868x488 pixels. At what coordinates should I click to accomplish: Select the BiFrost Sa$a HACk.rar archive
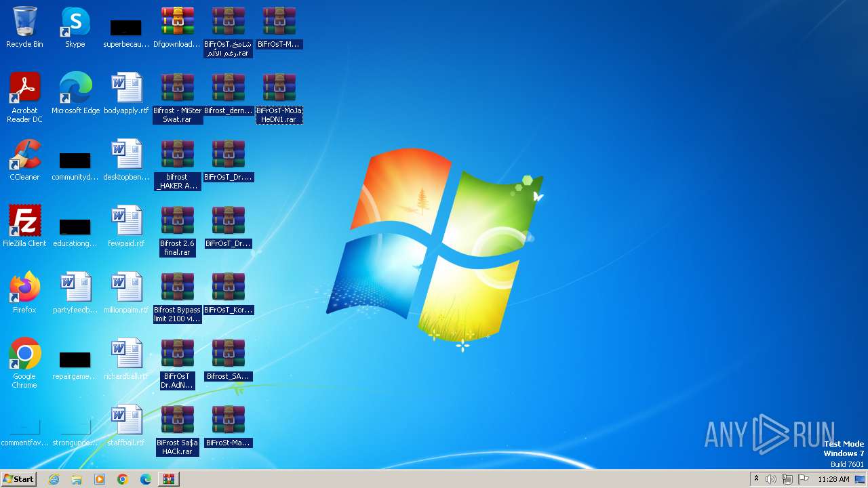pos(177,430)
